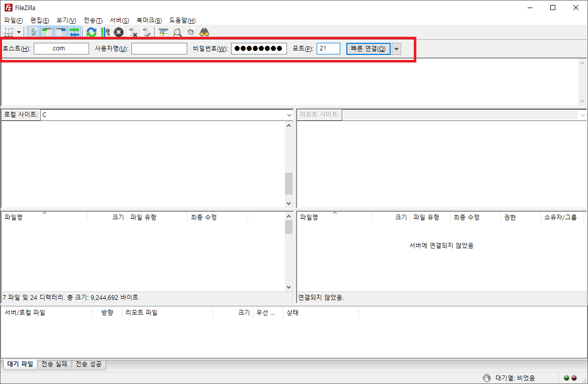
Task: Reconnect to the last server
Action: [146, 32]
